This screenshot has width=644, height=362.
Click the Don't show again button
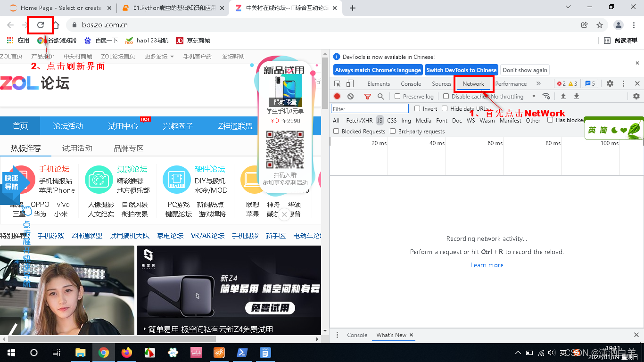[525, 70]
